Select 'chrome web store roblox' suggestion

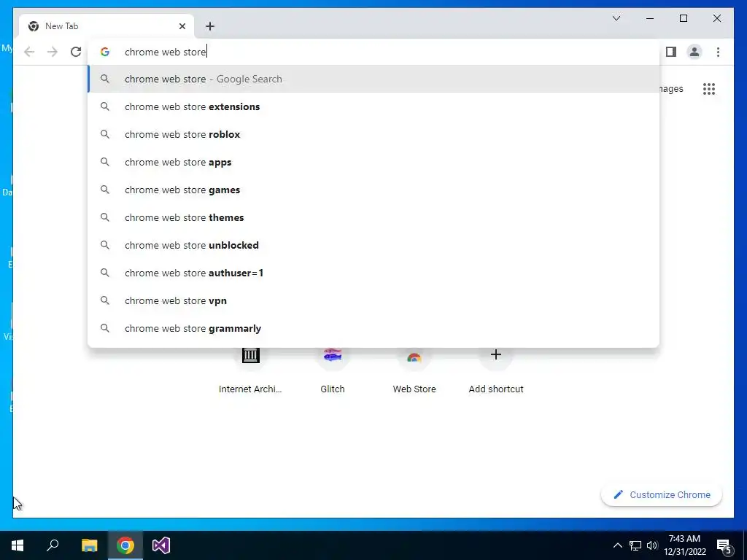click(373, 134)
